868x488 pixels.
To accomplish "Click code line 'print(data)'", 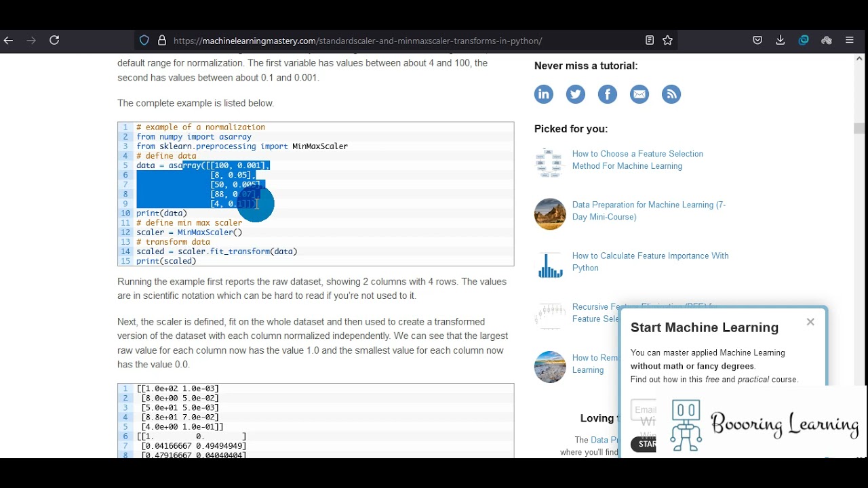I will coord(161,213).
